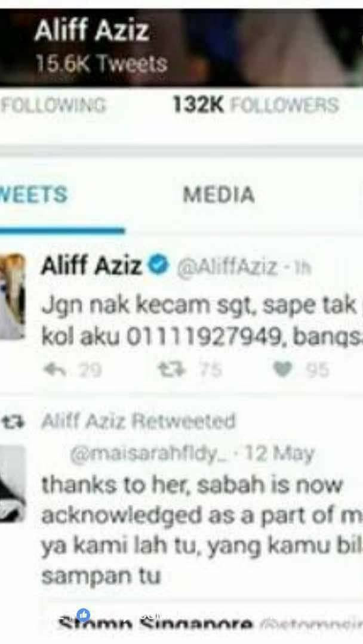
Task: Open the @AliffAziz handle link
Action: 227,267
